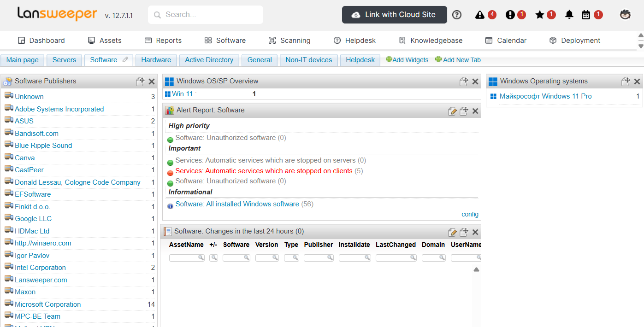Switch to the Hardware tab

(156, 60)
